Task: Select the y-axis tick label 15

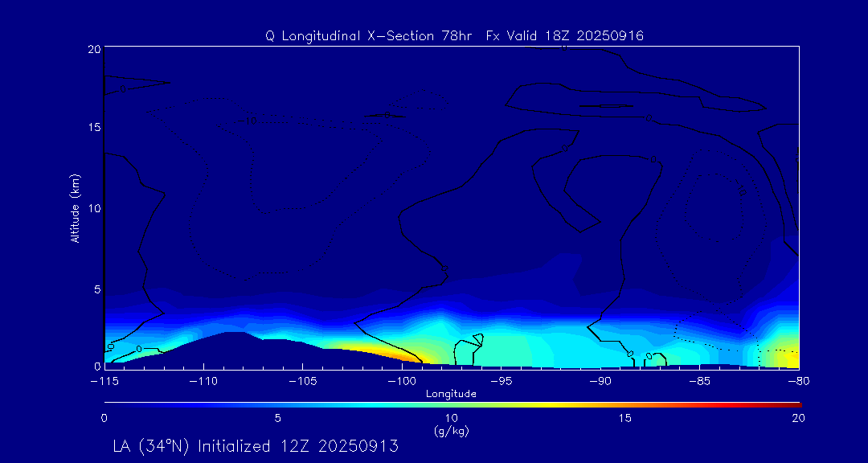Action: (x=93, y=127)
